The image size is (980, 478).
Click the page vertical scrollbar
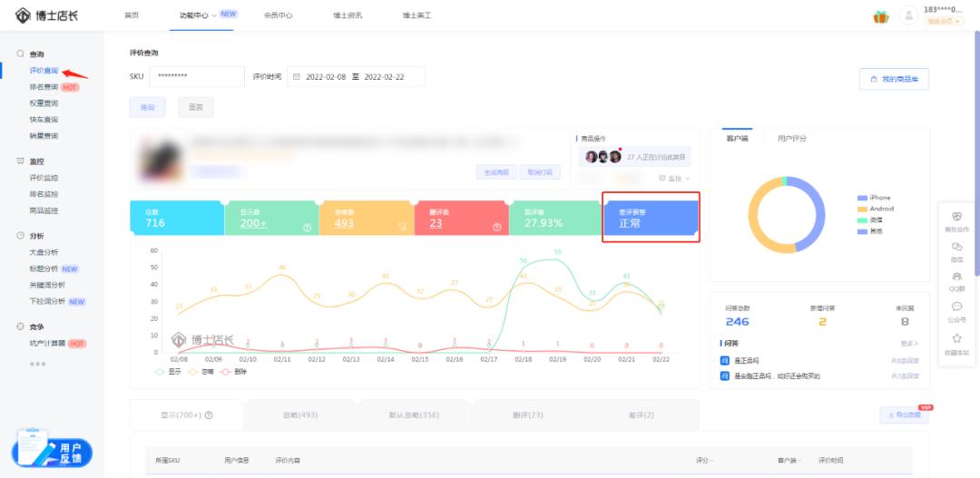pyautogui.click(x=976, y=153)
